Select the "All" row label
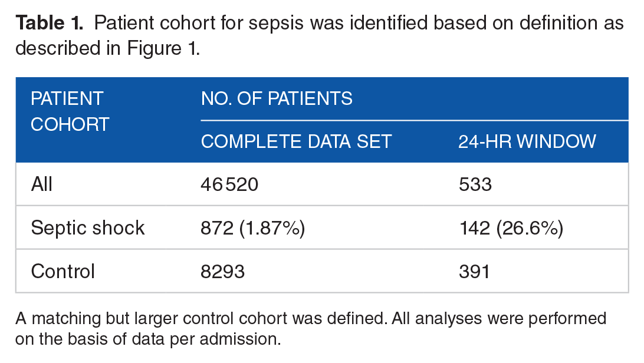The image size is (644, 363). coord(42,184)
